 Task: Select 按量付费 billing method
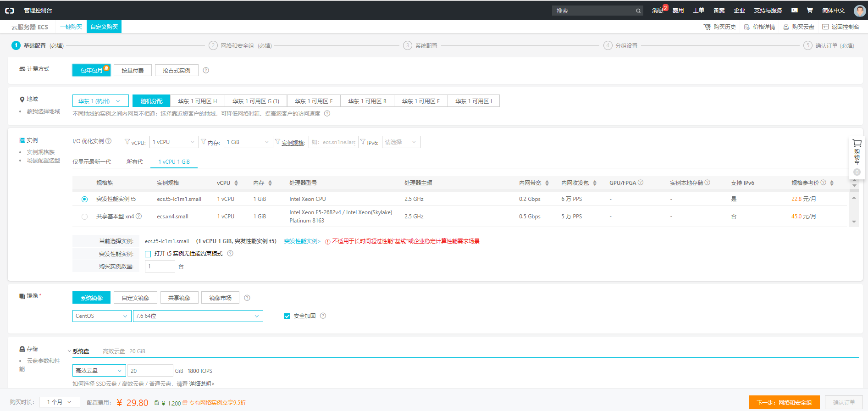point(133,70)
